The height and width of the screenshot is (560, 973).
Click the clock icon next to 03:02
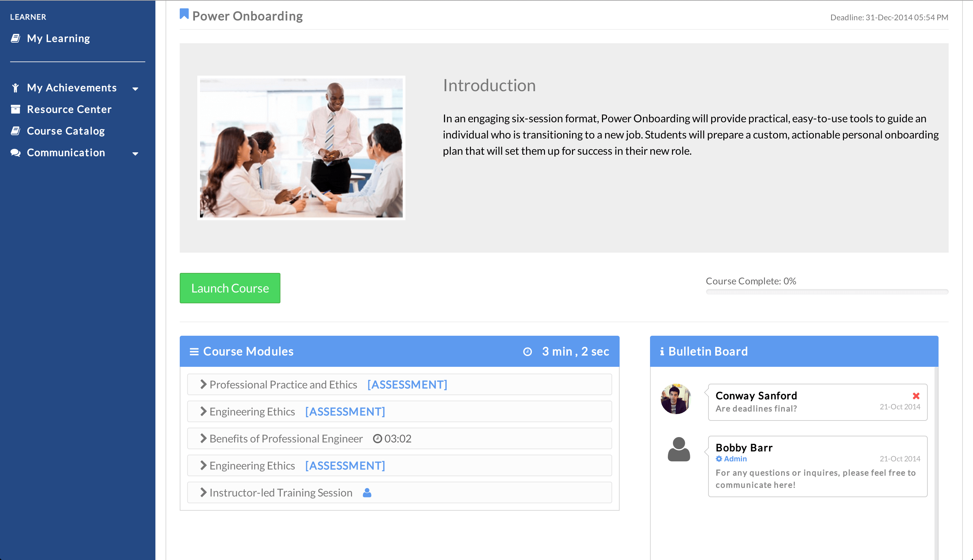pos(377,438)
